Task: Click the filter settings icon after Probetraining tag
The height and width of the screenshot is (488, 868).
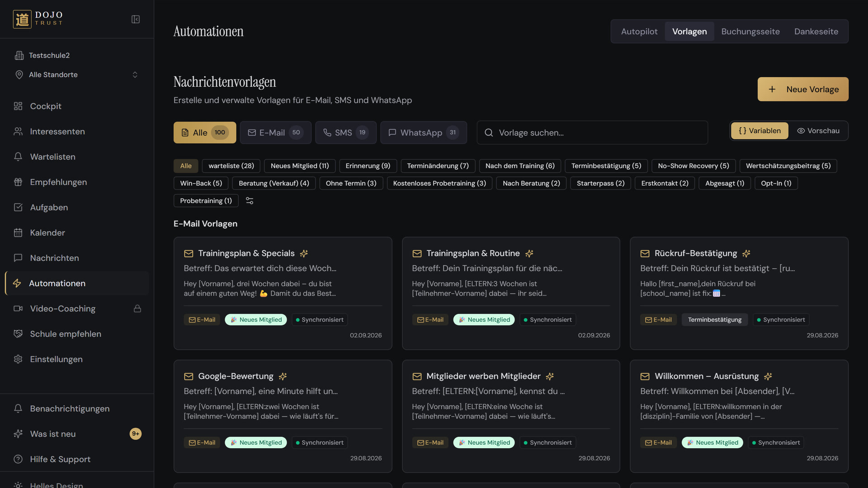Action: (250, 201)
